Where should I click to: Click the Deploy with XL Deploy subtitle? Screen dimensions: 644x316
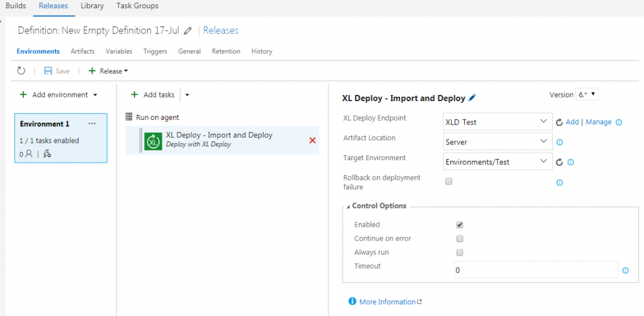coord(198,144)
